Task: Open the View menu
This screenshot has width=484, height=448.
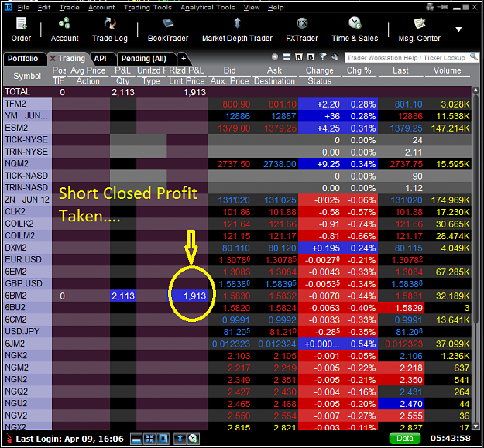Action: tap(252, 7)
